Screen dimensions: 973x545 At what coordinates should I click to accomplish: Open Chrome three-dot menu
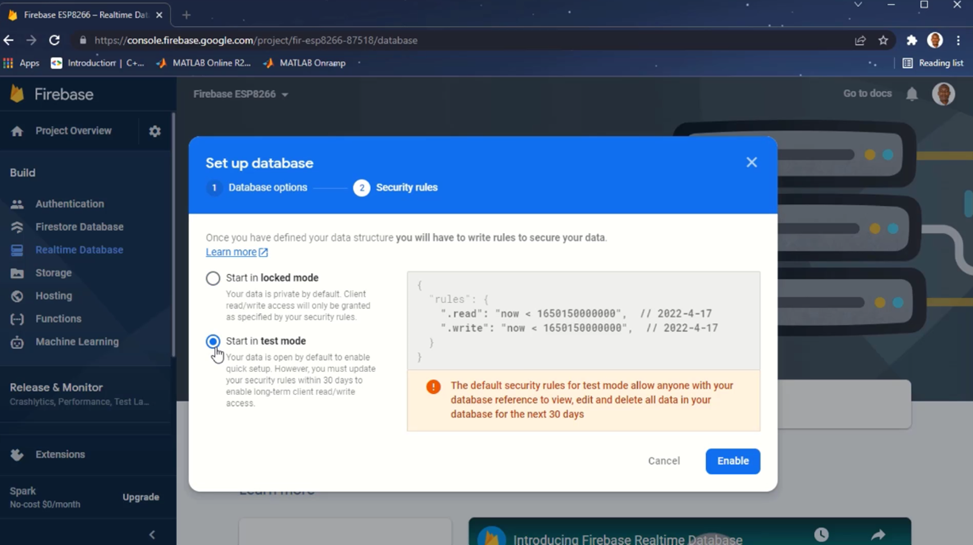[959, 40]
